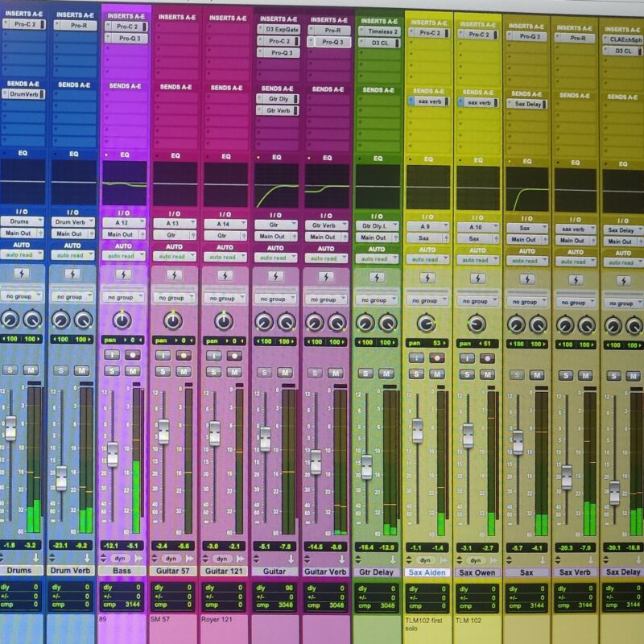Click the pan knob on Guitar 57 track

(173, 321)
